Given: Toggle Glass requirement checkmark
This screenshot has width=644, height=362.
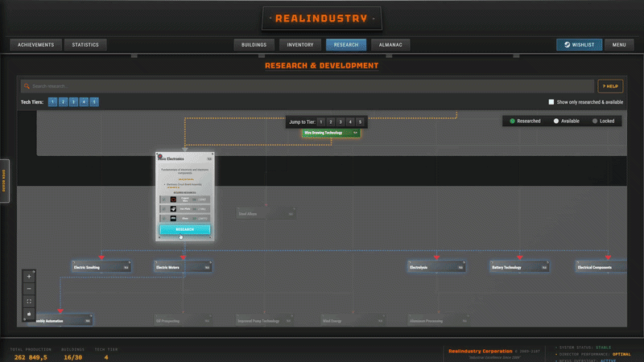Looking at the screenshot, I should (164, 218).
